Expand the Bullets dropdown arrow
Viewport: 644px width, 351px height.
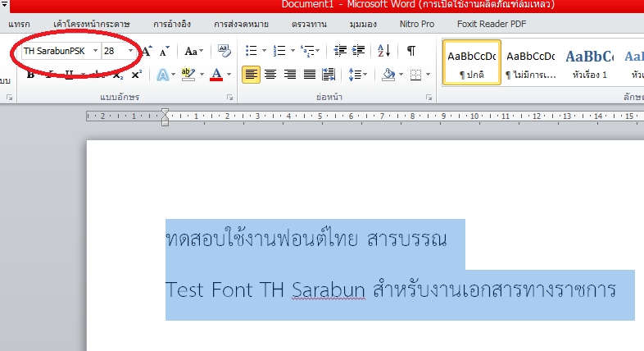[264, 51]
